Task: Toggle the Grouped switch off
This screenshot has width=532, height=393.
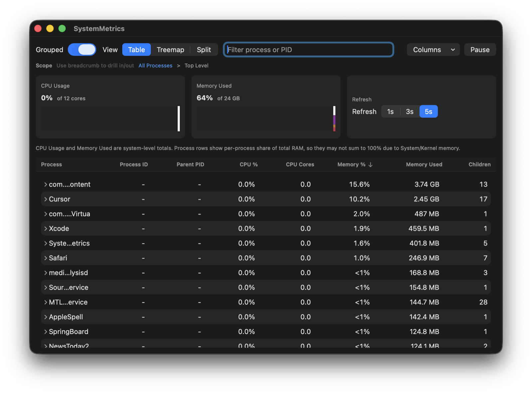Action: click(82, 49)
